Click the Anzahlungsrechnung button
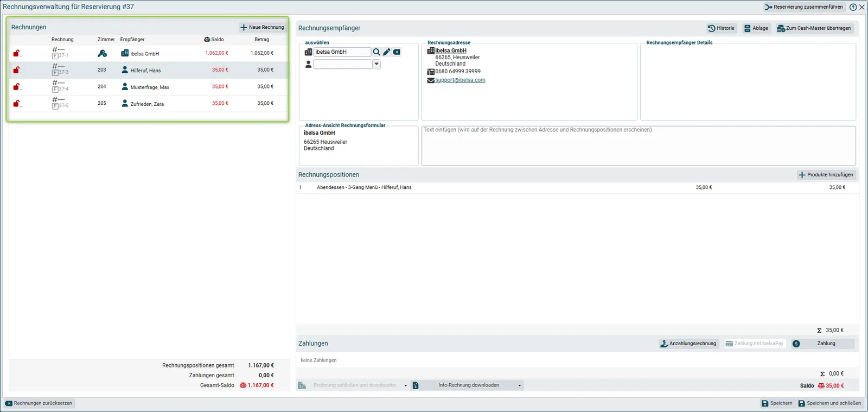868x412 pixels. pos(688,344)
